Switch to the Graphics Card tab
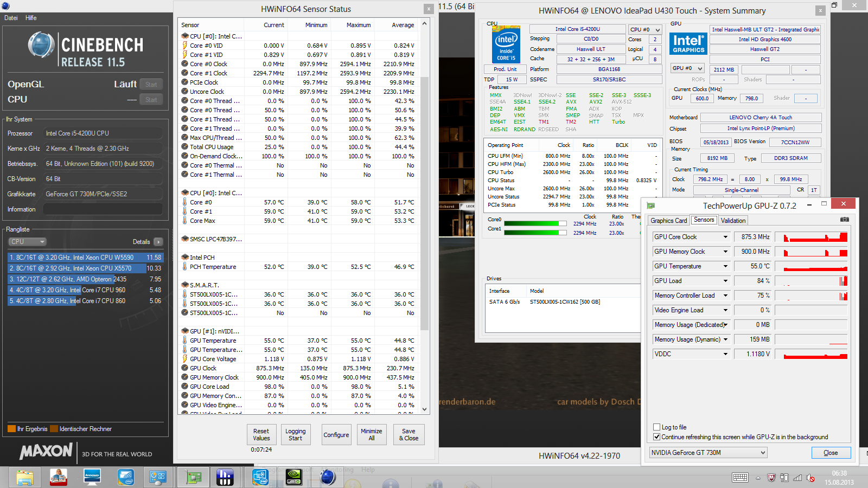Screen dimensions: 868x488 (669, 221)
